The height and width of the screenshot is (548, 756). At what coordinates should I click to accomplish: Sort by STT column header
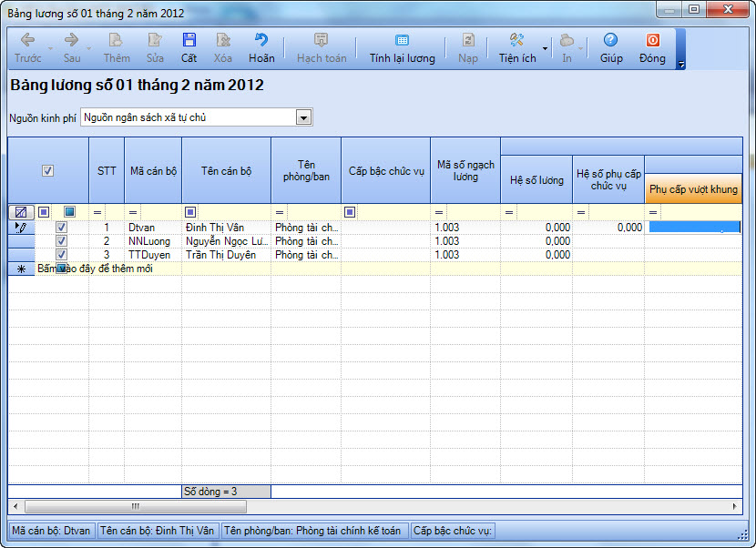coord(107,170)
